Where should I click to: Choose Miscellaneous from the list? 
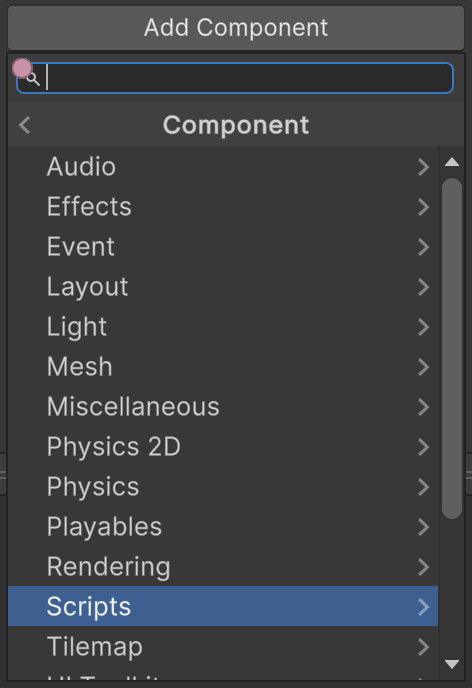[223, 407]
